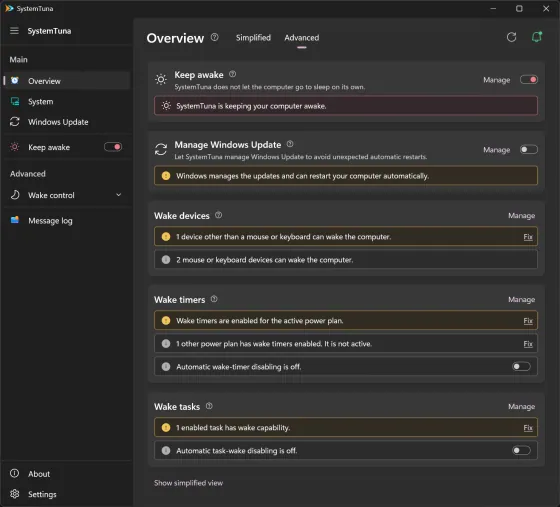This screenshot has width=560, height=507.
Task: Click 'Windows manages the updates' warning text
Action: (302, 176)
